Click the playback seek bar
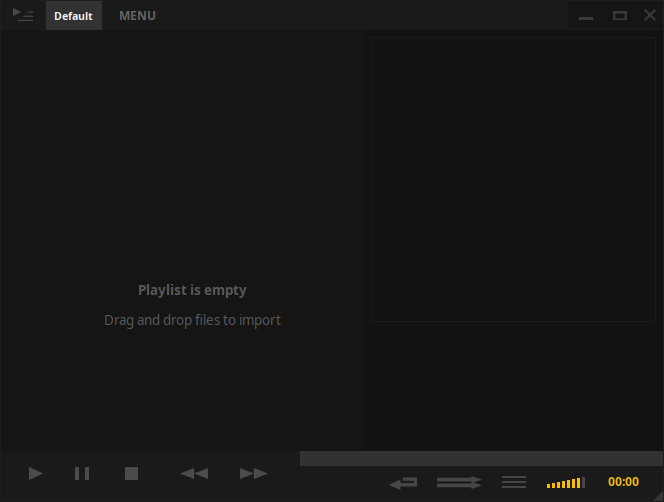Screen dimensions: 664x502 click(480, 458)
